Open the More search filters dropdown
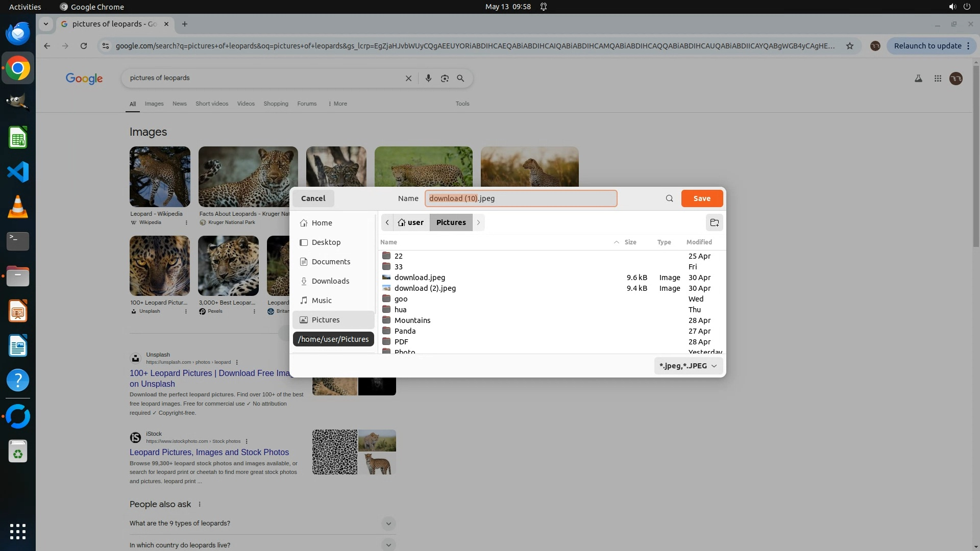Screen dimensions: 980x551 [337, 104]
